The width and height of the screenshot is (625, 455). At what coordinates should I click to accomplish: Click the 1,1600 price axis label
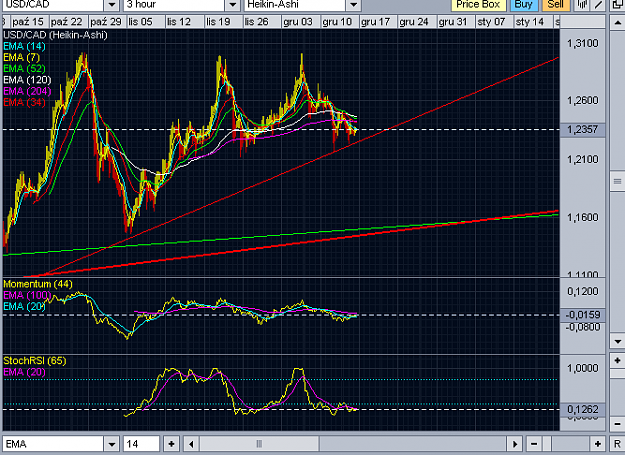point(583,218)
